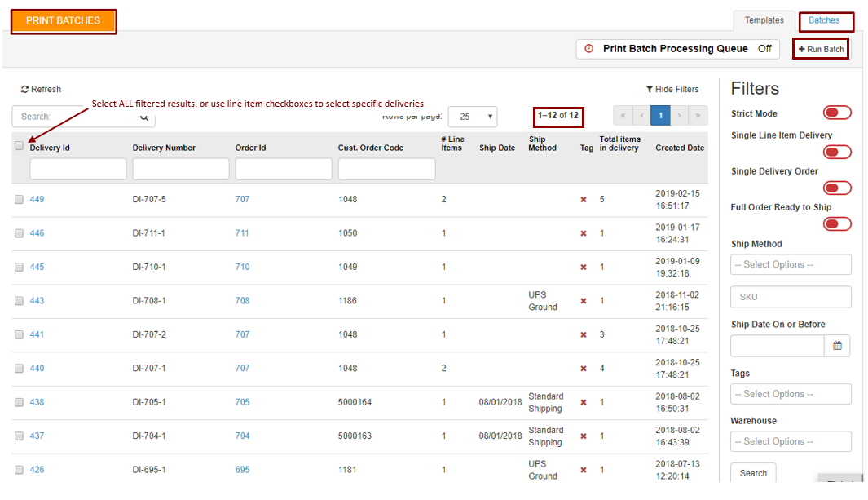
Task: Click the table Search input field
Action: pyautogui.click(x=83, y=117)
